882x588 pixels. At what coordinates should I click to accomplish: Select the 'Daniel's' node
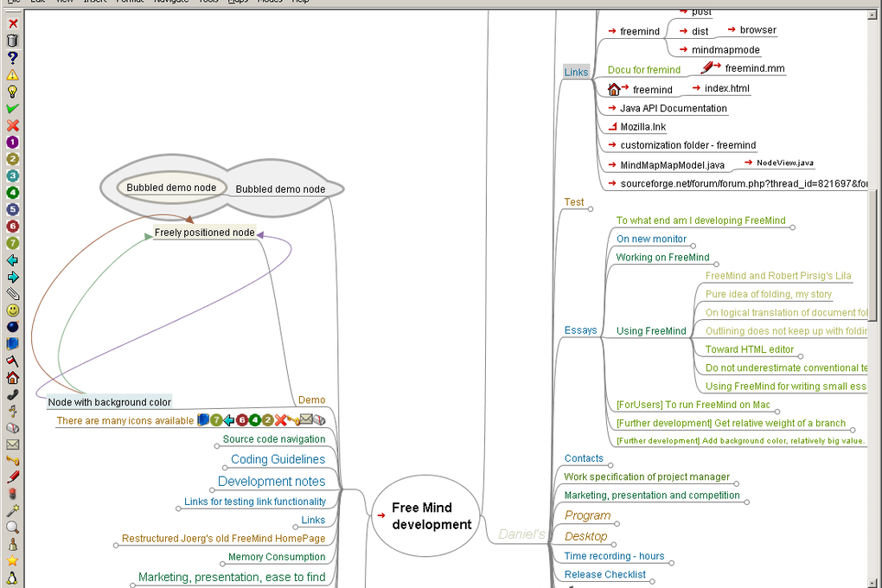point(522,534)
